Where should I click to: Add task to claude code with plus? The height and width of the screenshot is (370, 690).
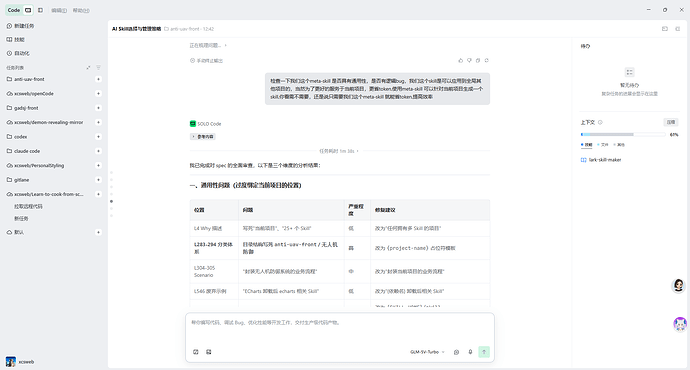pos(98,151)
